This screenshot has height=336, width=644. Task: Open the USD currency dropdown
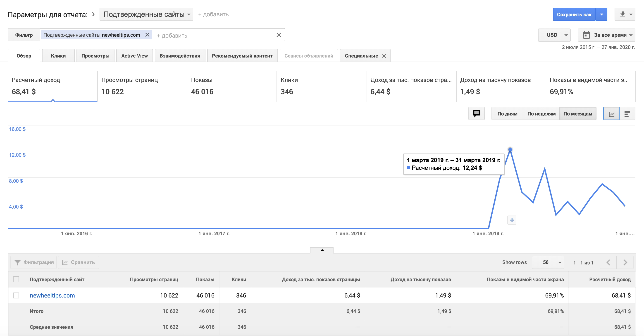(x=554, y=35)
